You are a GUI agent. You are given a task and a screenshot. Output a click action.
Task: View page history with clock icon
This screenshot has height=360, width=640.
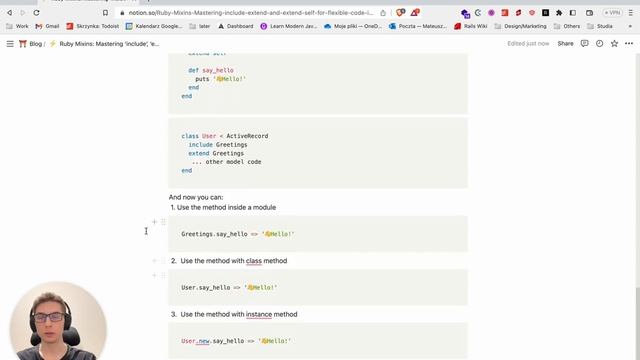pos(599,43)
